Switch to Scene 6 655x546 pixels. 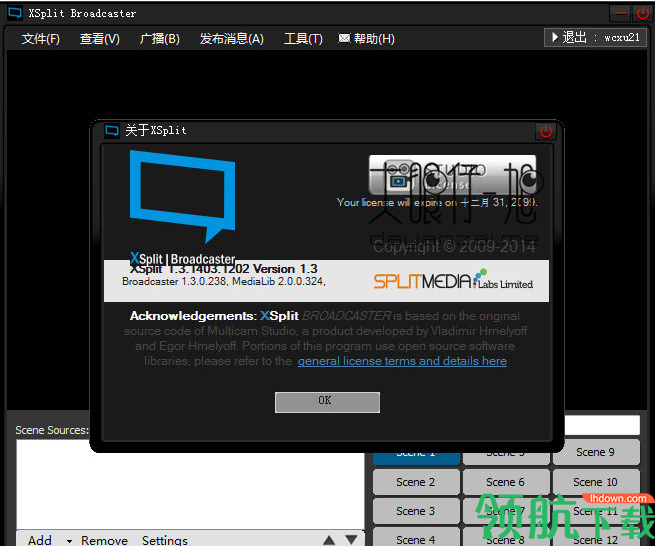coord(505,482)
